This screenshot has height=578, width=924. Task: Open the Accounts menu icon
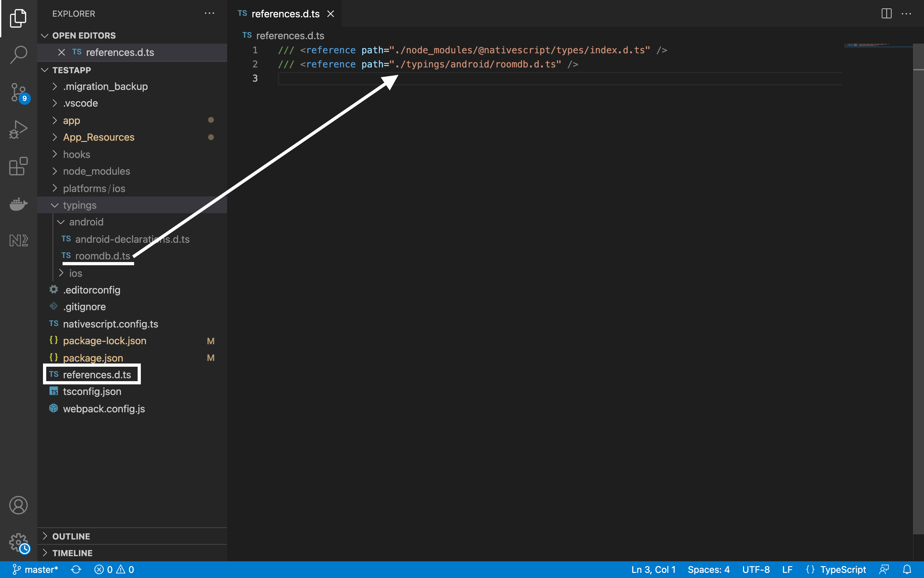point(18,505)
